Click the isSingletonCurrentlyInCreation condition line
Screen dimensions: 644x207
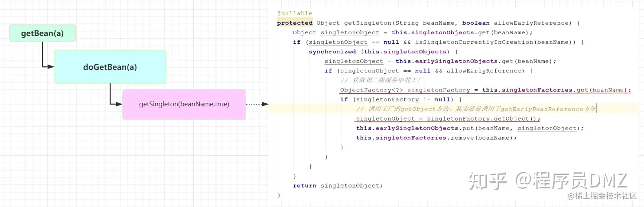[439, 42]
